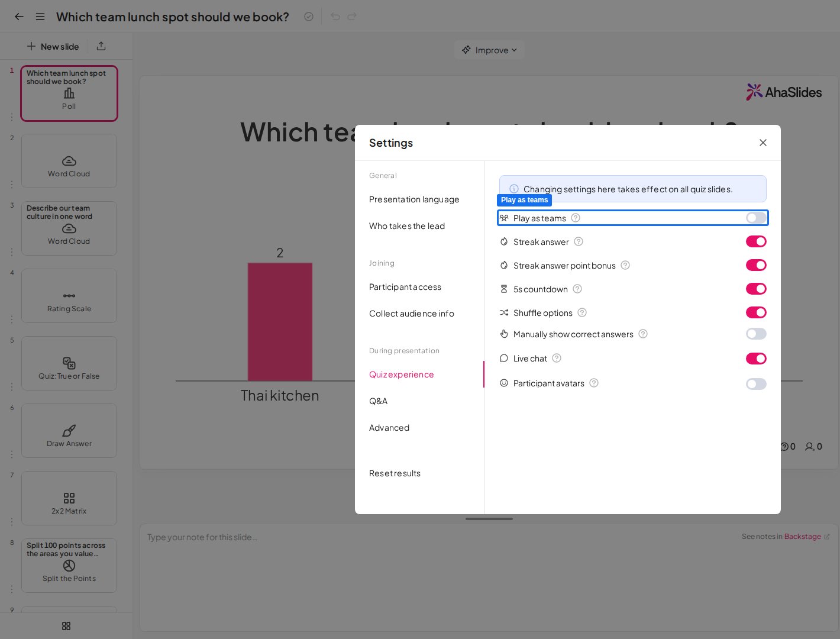The image size is (840, 639).
Task: Select Who takes the lead section
Action: pos(407,226)
